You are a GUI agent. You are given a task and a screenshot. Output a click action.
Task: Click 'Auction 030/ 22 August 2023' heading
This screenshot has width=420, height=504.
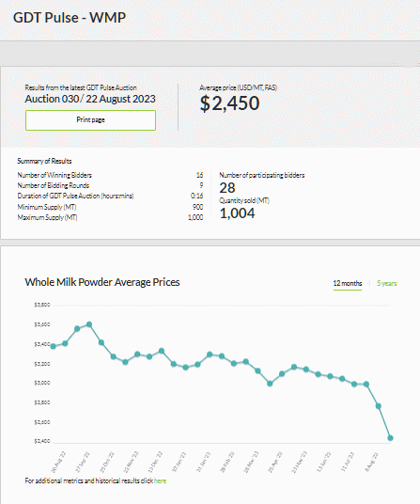coord(90,99)
